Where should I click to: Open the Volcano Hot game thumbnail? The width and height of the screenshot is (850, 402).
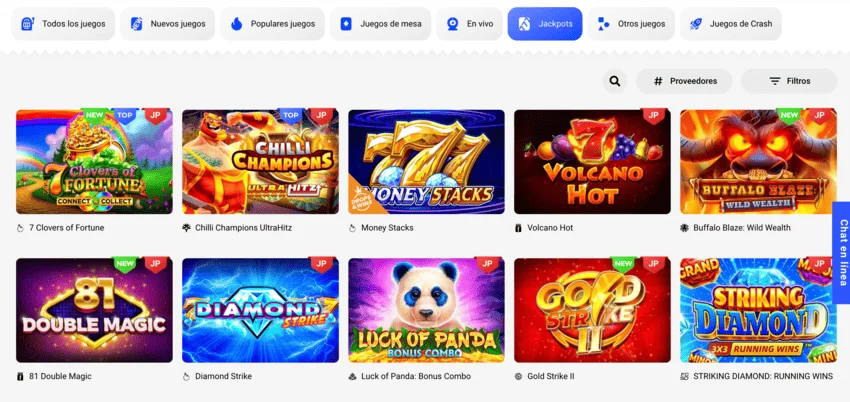(x=592, y=162)
